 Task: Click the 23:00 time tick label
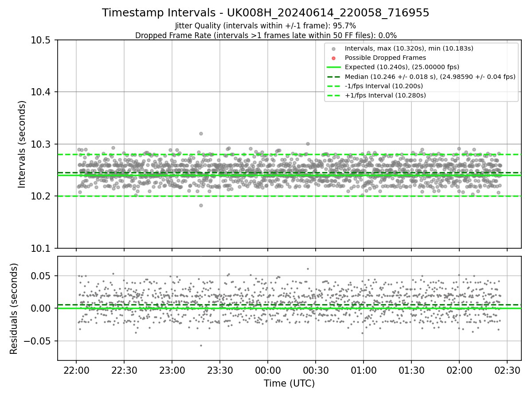tap(172, 370)
